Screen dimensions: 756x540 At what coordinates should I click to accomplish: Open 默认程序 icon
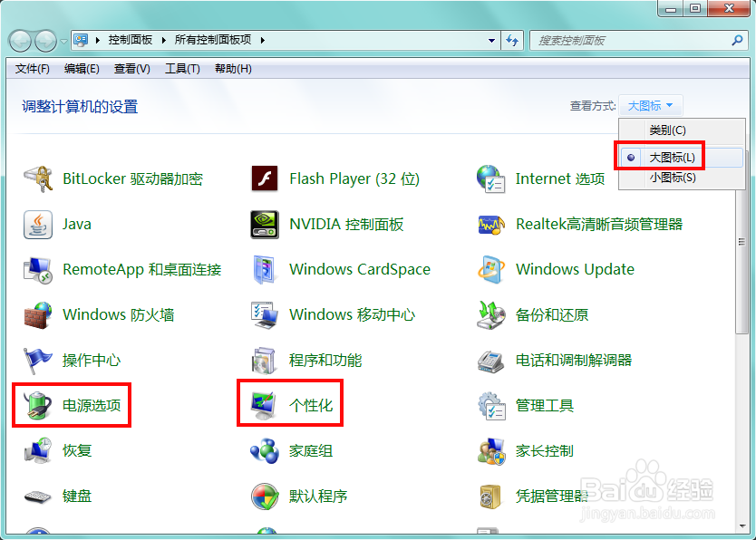(264, 497)
